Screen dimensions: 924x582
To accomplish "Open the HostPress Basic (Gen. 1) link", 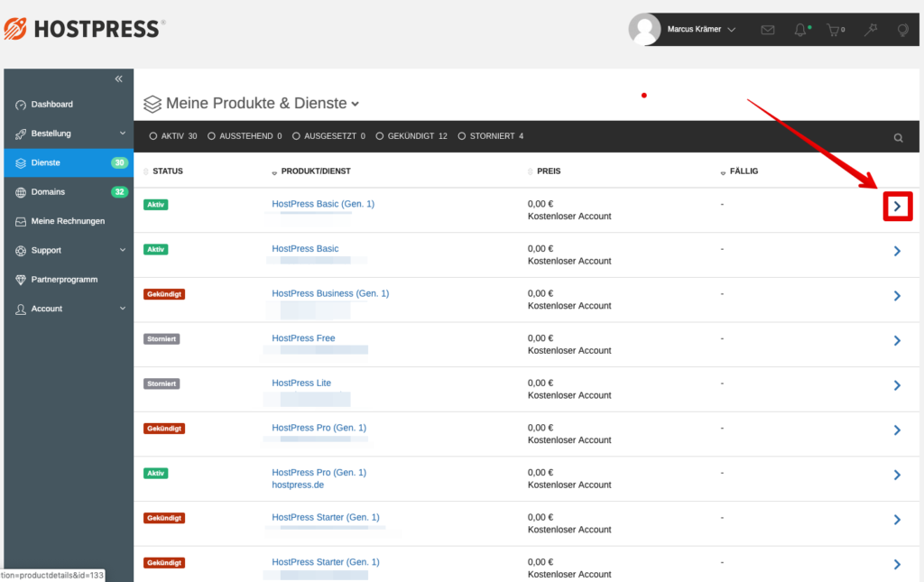I will point(323,204).
